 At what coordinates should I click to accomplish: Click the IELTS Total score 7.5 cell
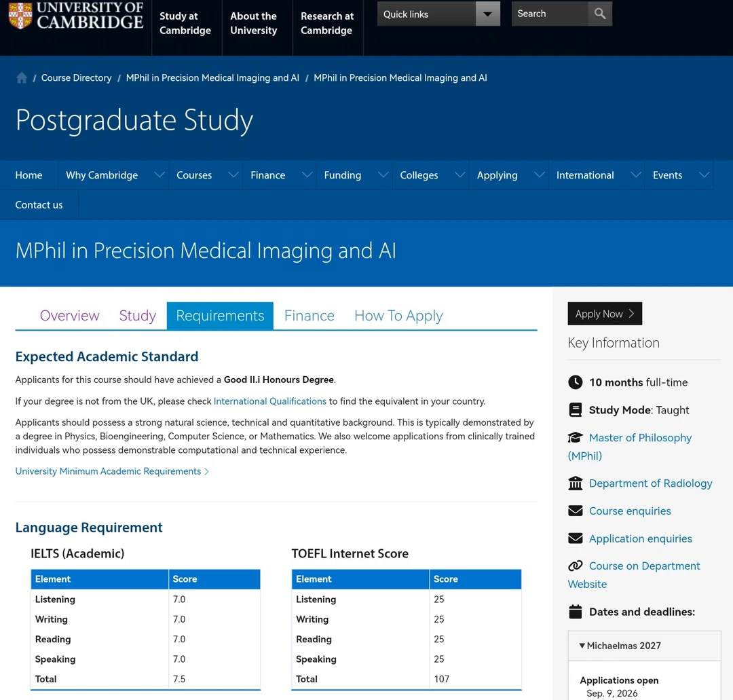click(214, 679)
